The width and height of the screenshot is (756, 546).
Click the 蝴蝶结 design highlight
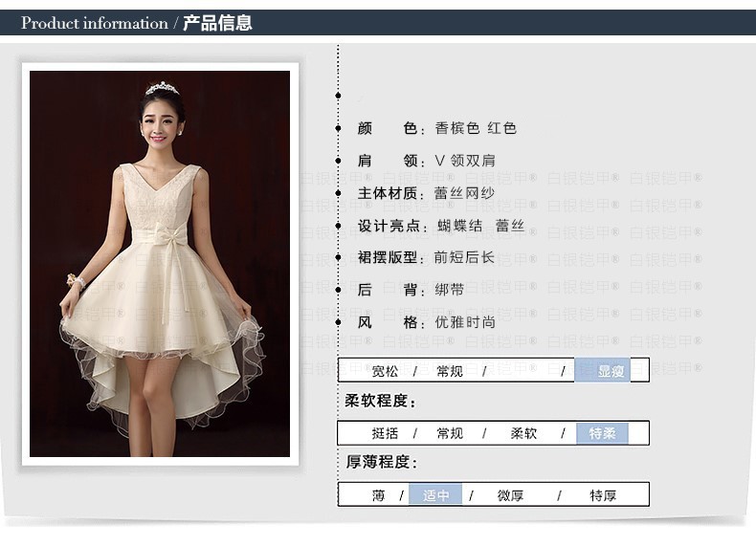[459, 226]
